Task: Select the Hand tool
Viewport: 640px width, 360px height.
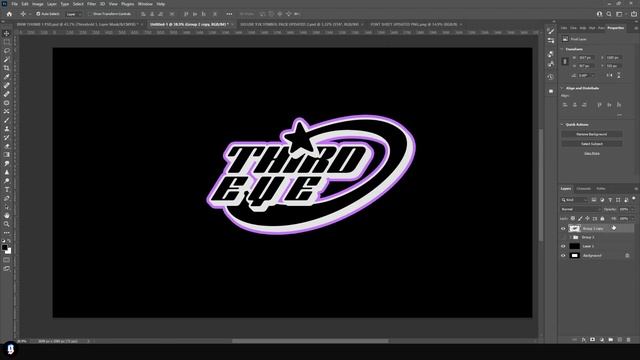Action: point(7,215)
